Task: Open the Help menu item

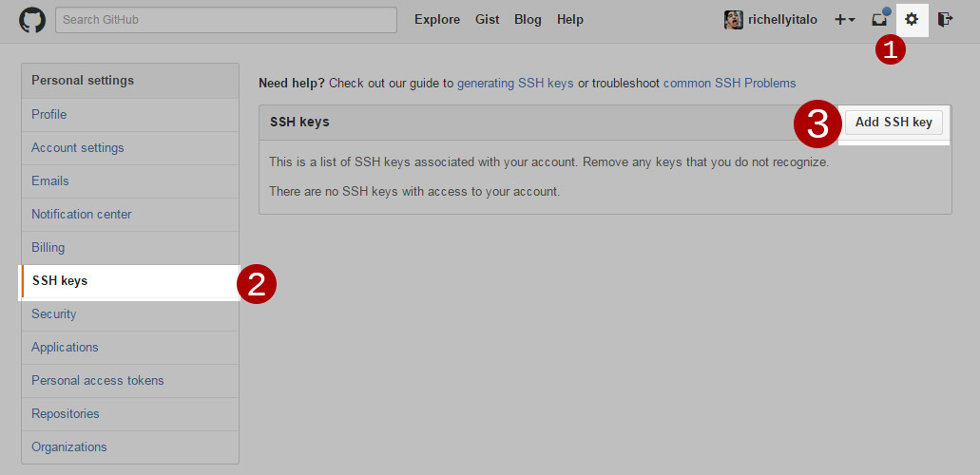Action: pyautogui.click(x=570, y=20)
